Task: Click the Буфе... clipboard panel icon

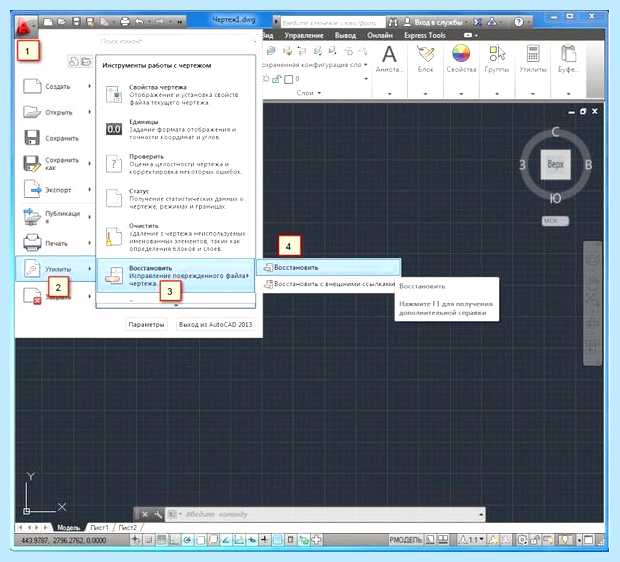Action: [568, 54]
